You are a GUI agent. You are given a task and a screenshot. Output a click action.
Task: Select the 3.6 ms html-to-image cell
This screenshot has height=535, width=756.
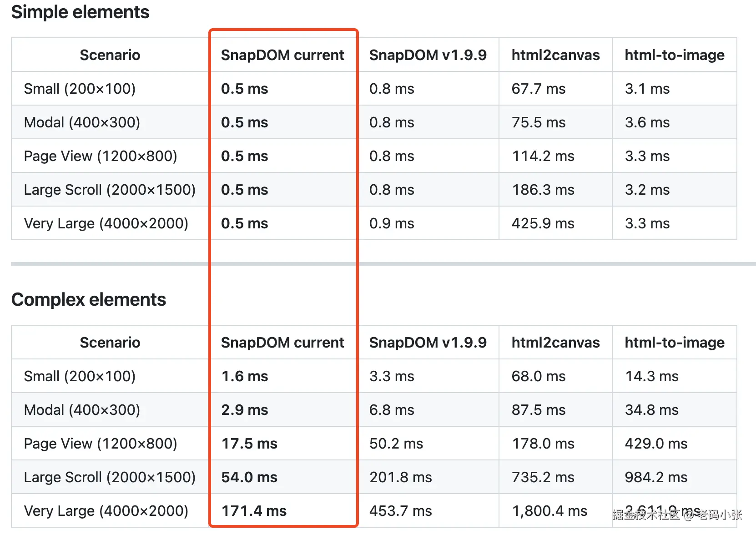pyautogui.click(x=647, y=122)
